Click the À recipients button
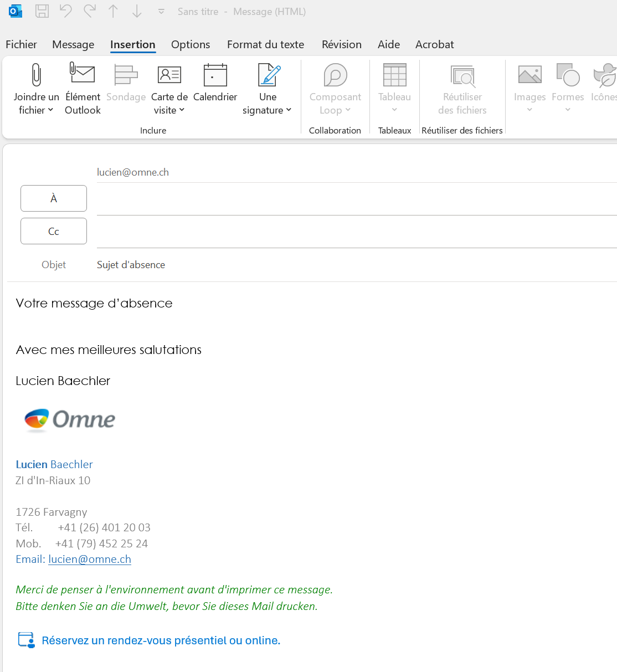617x672 pixels. point(54,198)
